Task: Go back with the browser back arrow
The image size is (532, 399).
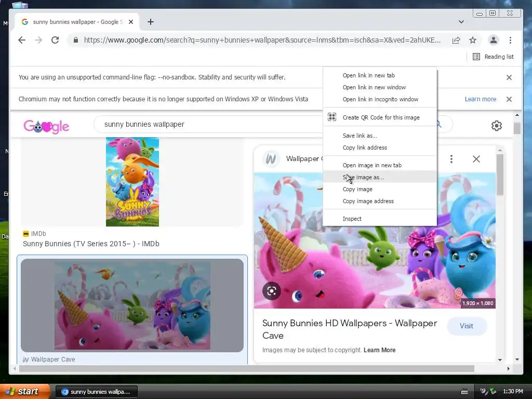Action: (x=22, y=40)
